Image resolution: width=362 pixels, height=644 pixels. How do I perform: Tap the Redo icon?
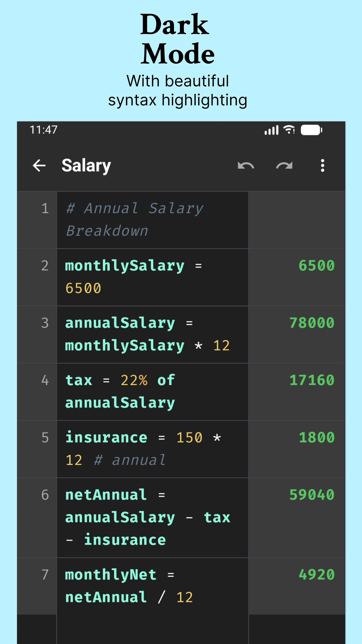(x=284, y=166)
